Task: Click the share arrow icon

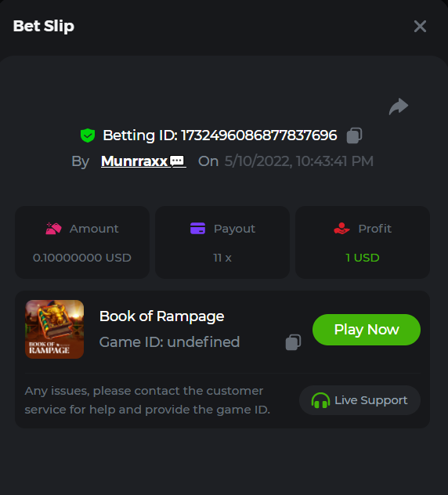Action: [399, 107]
